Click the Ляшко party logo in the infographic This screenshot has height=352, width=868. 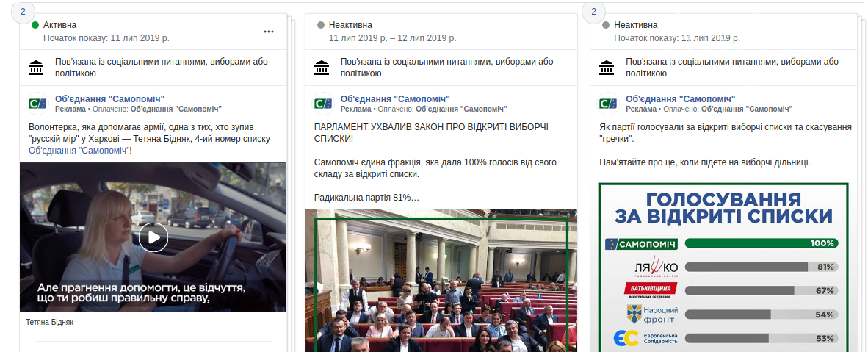(656, 267)
